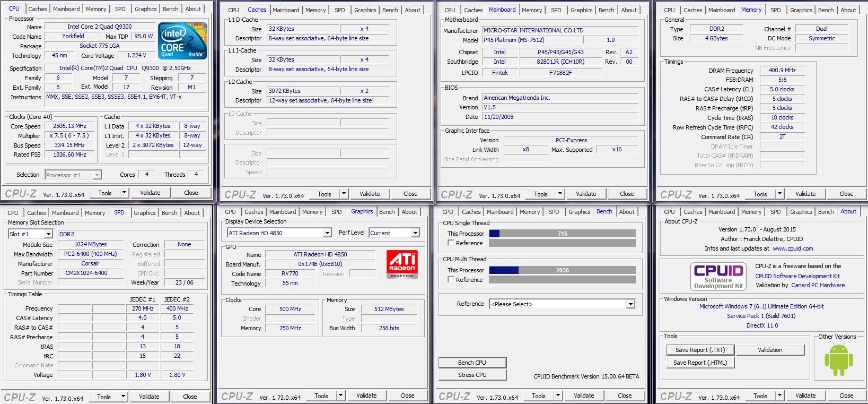
Task: Click the Core Speed value 2506.13 MHz
Action: click(69, 126)
